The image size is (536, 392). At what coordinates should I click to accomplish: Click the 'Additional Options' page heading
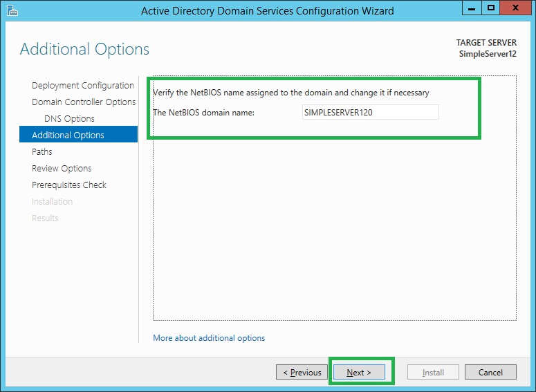click(84, 49)
